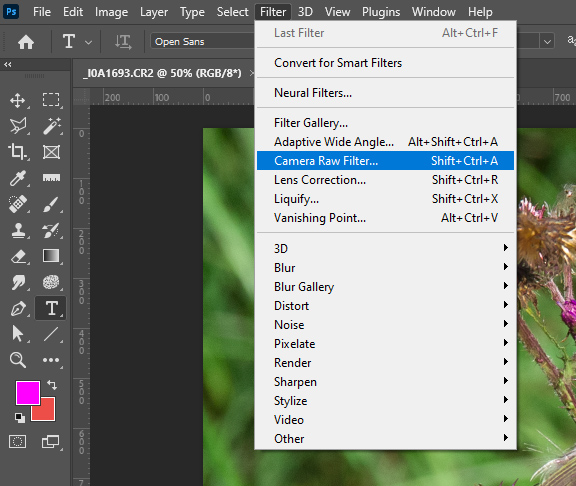Select the Brush tool
The image size is (576, 486).
pyautogui.click(x=51, y=205)
